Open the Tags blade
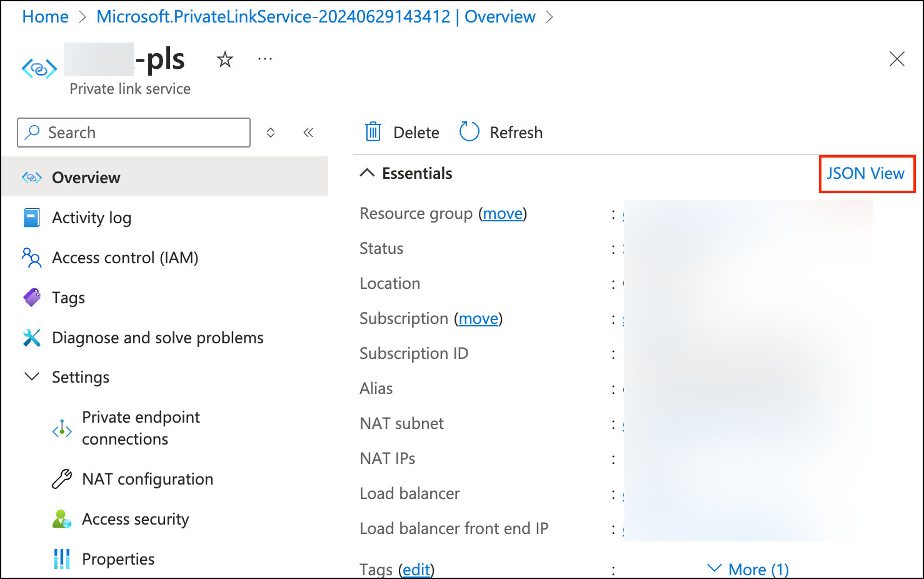The width and height of the screenshot is (924, 579). pyautogui.click(x=68, y=298)
